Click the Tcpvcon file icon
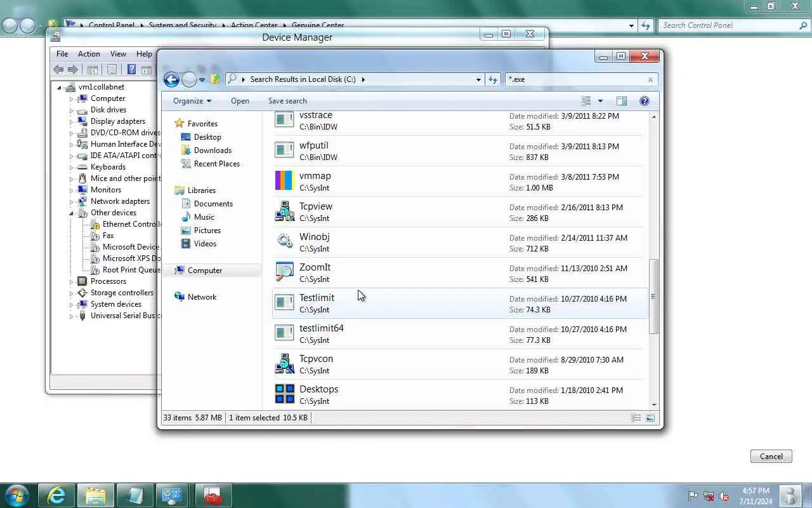Screen dimensions: 812x508 pos(284,363)
